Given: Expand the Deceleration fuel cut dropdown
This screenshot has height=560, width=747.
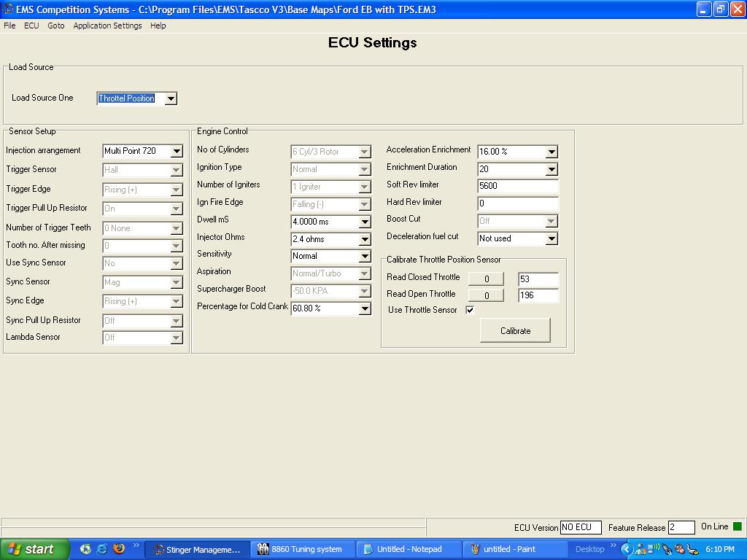Looking at the screenshot, I should 551,238.
